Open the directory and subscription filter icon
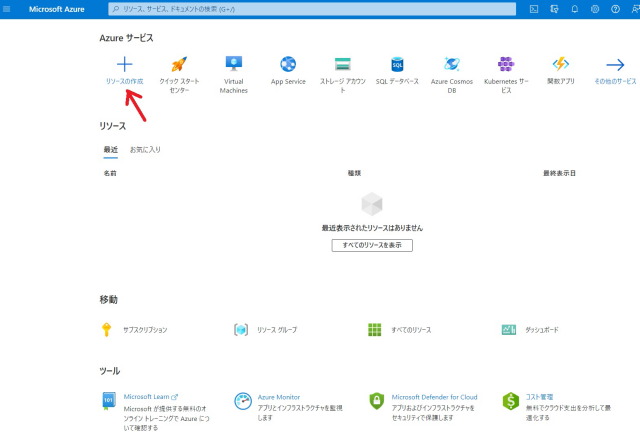The height and width of the screenshot is (441, 640). point(554,9)
